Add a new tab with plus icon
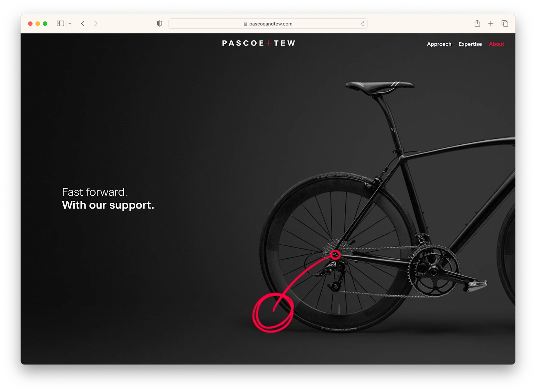 (491, 23)
